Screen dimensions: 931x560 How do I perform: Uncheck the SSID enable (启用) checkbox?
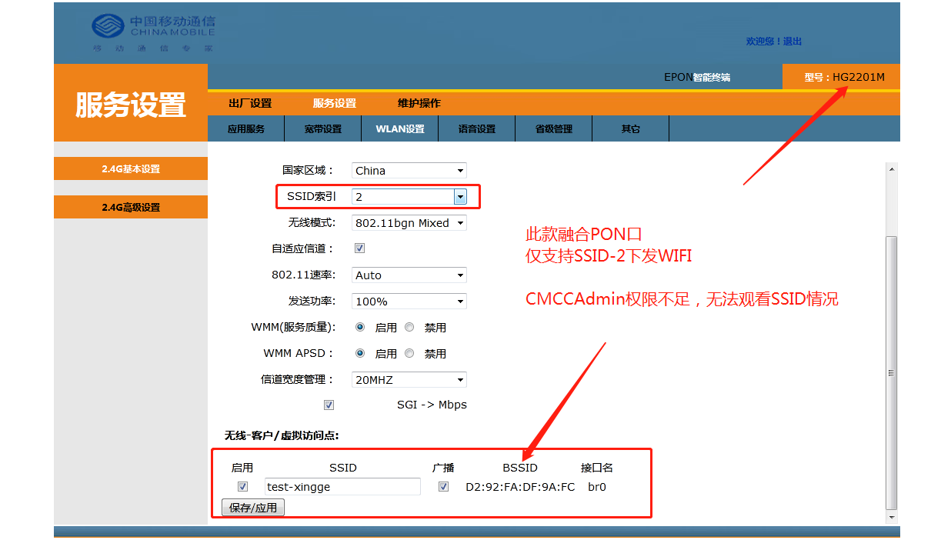point(242,487)
